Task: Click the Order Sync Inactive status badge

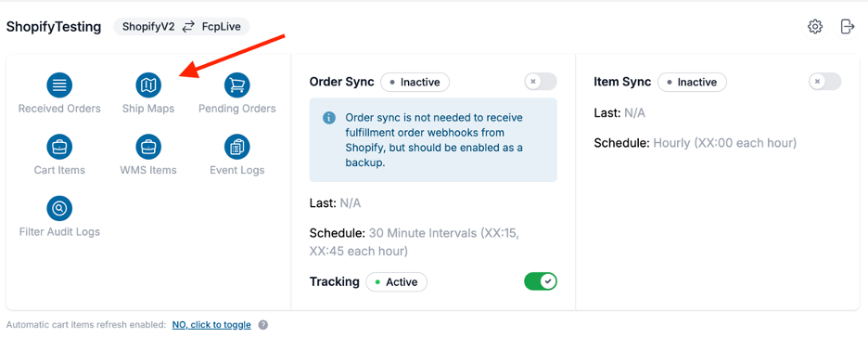Action: [415, 82]
